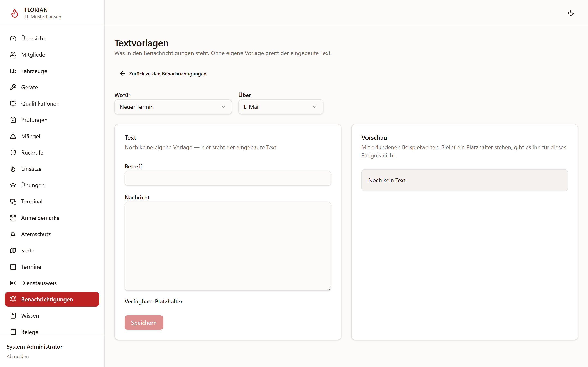Click the Atemschutz siren icon
The width and height of the screenshot is (588, 367).
point(13,234)
